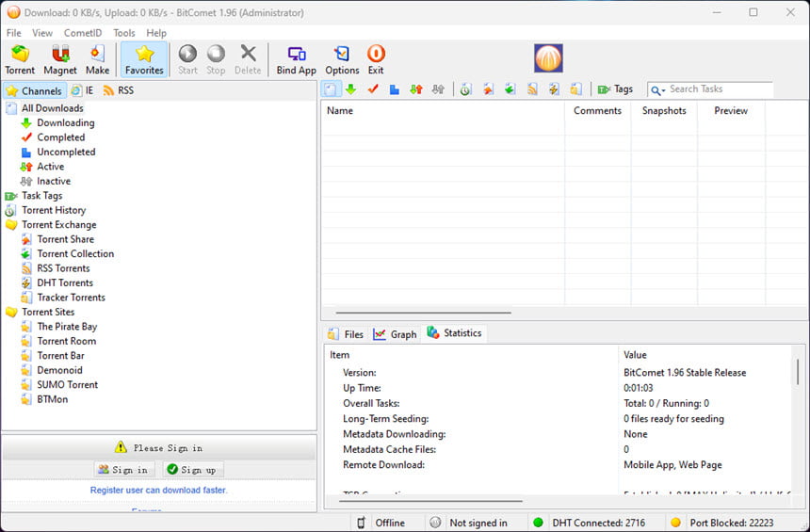Click the red Completed checkmark in filter bar
Screen dimensions: 810x532
[373, 89]
